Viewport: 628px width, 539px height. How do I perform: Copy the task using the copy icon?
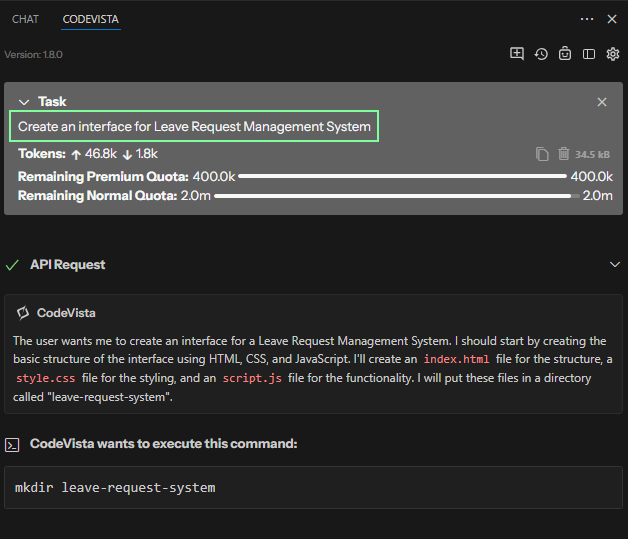(x=542, y=154)
